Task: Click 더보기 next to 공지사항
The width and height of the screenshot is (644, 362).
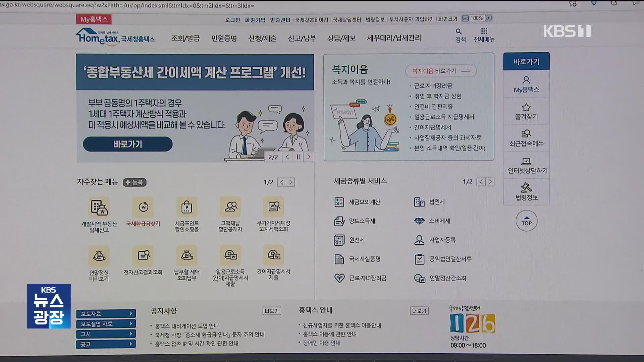Action: pyautogui.click(x=272, y=311)
